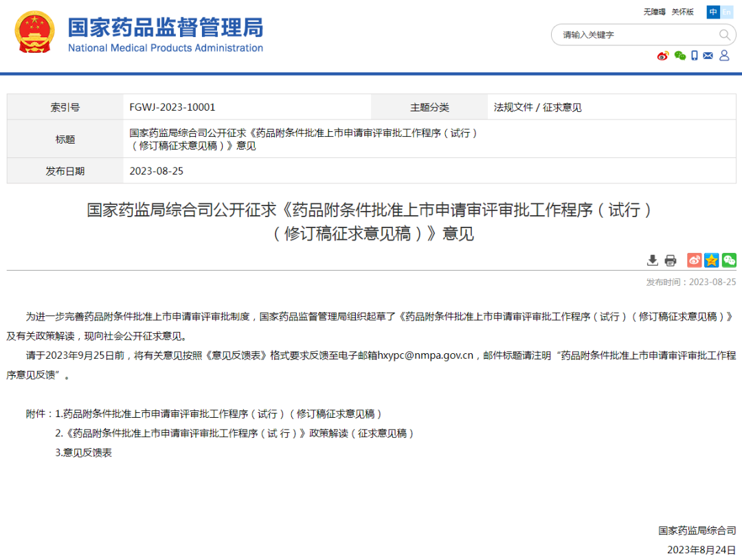Image resolution: width=742 pixels, height=560 pixels.
Task: Share to QZone with star icon
Action: pos(711,260)
